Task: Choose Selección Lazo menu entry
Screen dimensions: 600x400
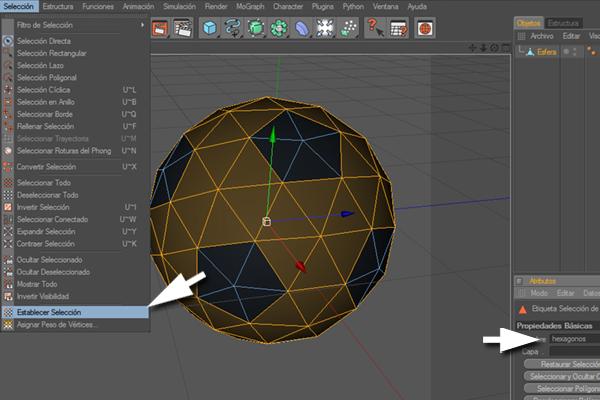Action: pyautogui.click(x=75, y=65)
